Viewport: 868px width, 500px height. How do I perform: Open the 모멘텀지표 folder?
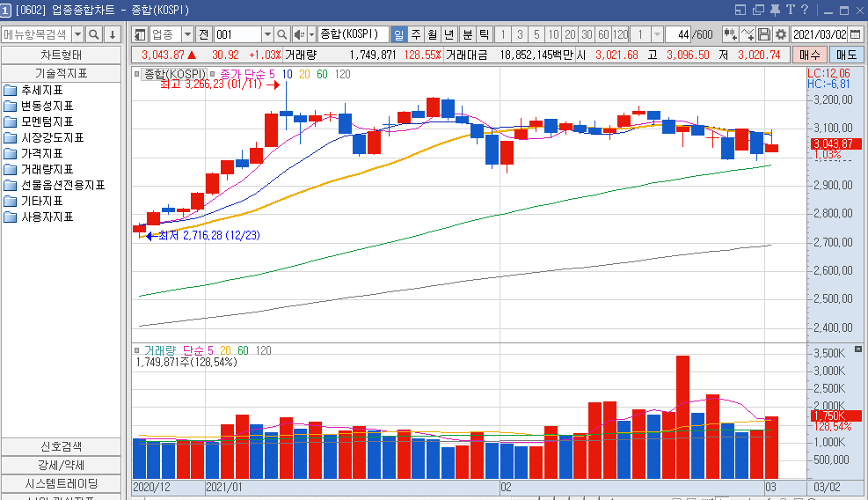click(38, 122)
